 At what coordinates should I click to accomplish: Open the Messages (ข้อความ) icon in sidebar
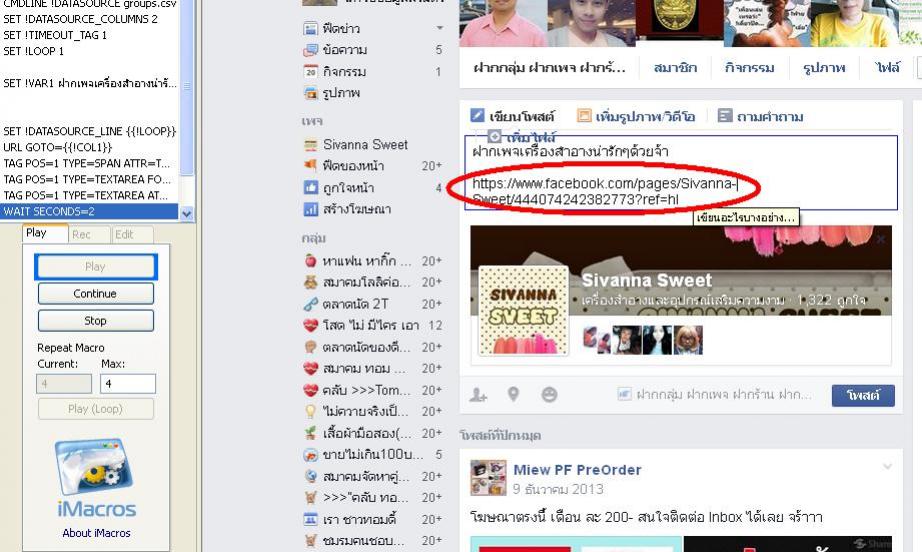click(310, 50)
